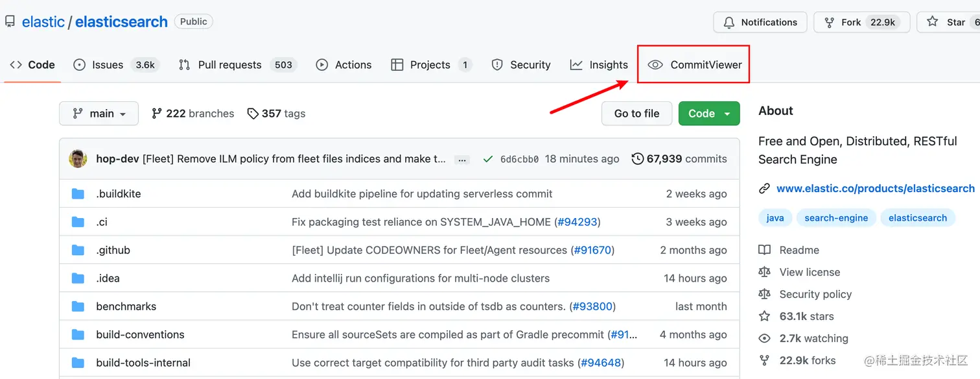Open the CommitViewer tab
980x379 pixels.
pos(694,65)
